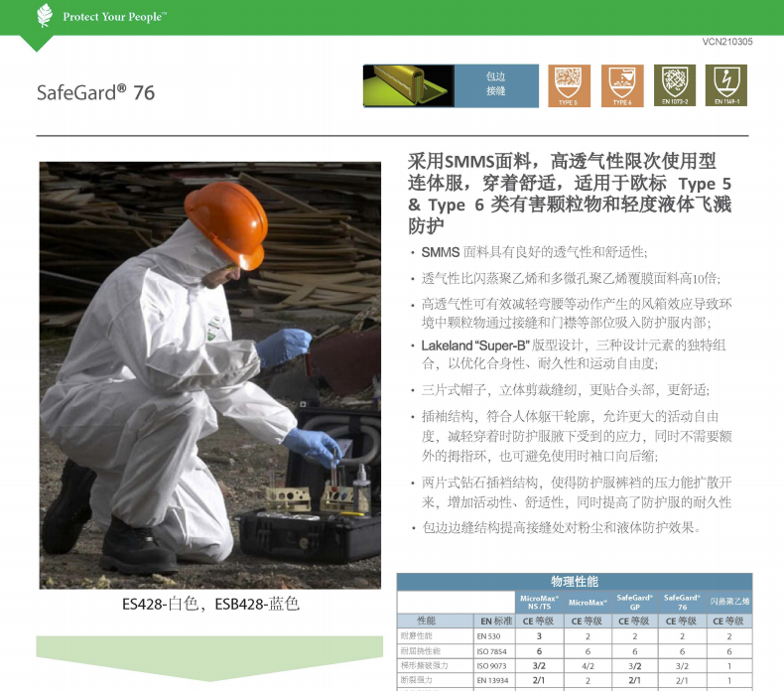Click the ISO 7854 standard cell
The width and height of the screenshot is (784, 691).
point(493,650)
